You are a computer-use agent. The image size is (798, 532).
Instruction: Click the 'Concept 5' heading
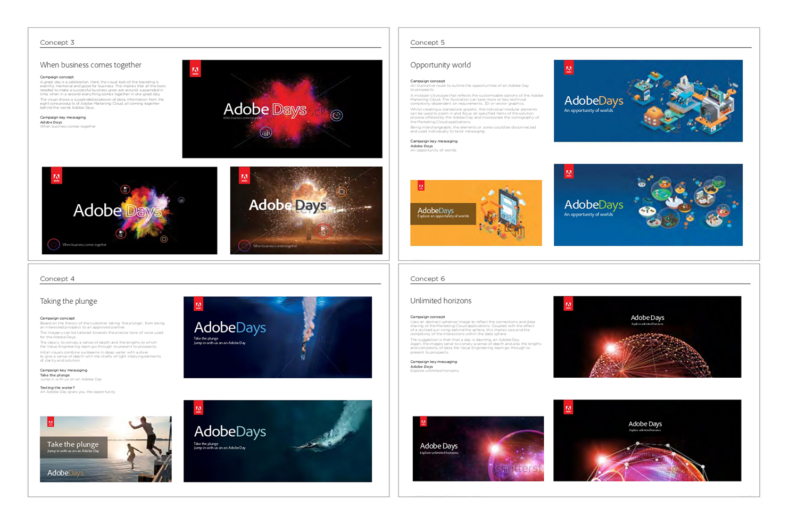(427, 43)
